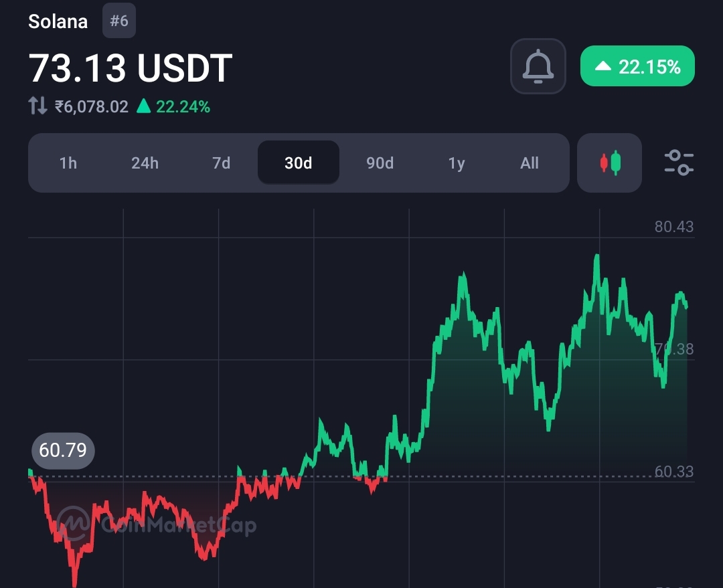Select the 1y time range
Screen dimensions: 723x588
(457, 163)
